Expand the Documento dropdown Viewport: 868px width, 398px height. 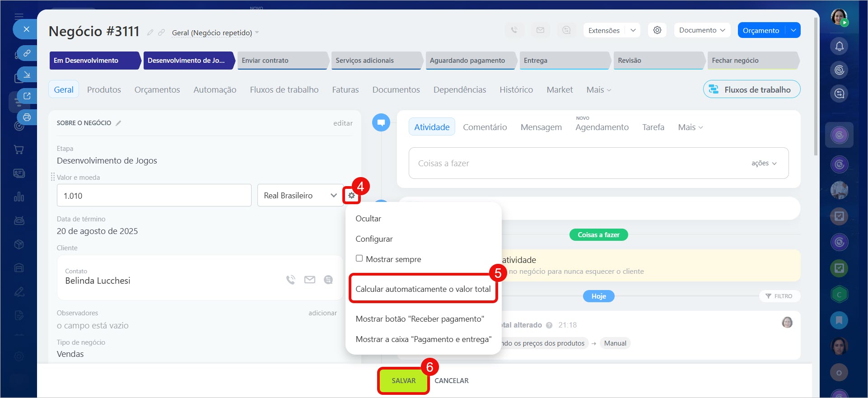pos(702,30)
